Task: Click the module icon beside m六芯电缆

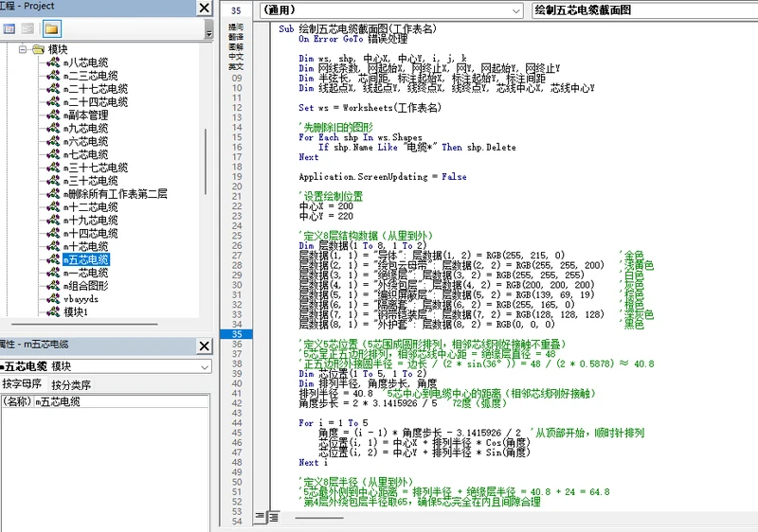Action: (x=53, y=141)
